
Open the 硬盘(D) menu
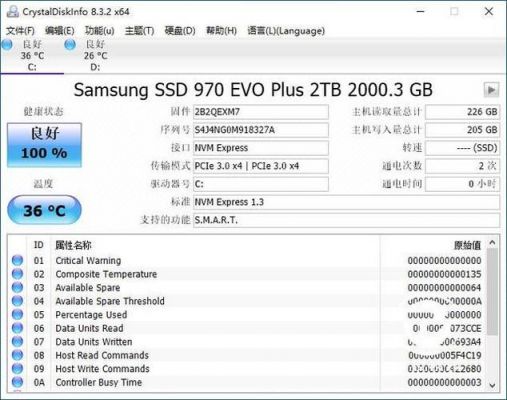180,31
